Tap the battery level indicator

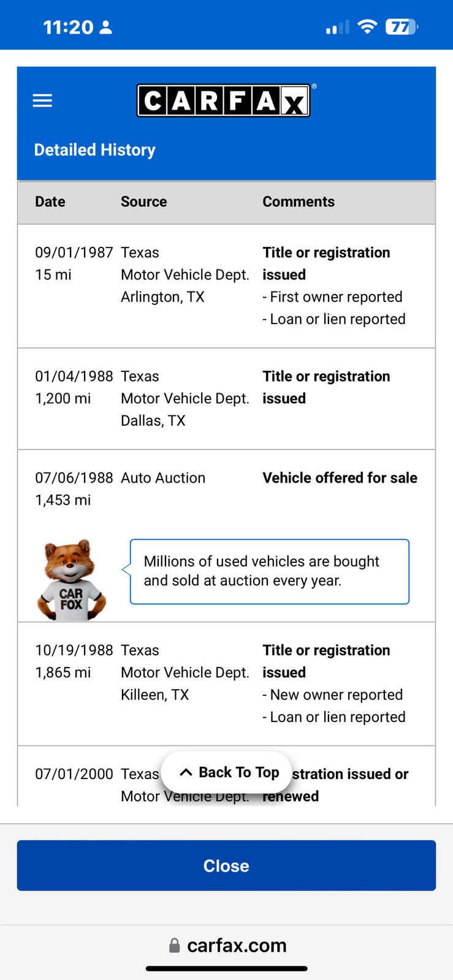click(x=401, y=27)
